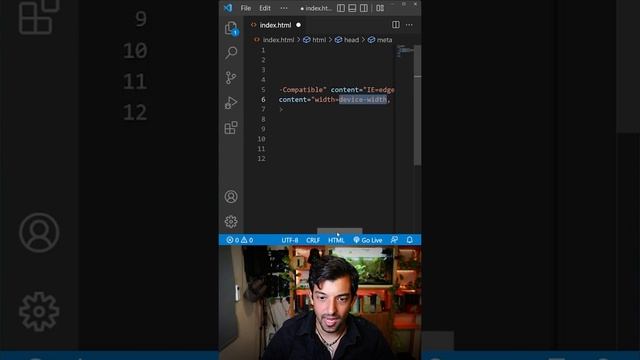Change HTML language mode in status bar
This screenshot has height=360, width=640.
tap(336, 240)
